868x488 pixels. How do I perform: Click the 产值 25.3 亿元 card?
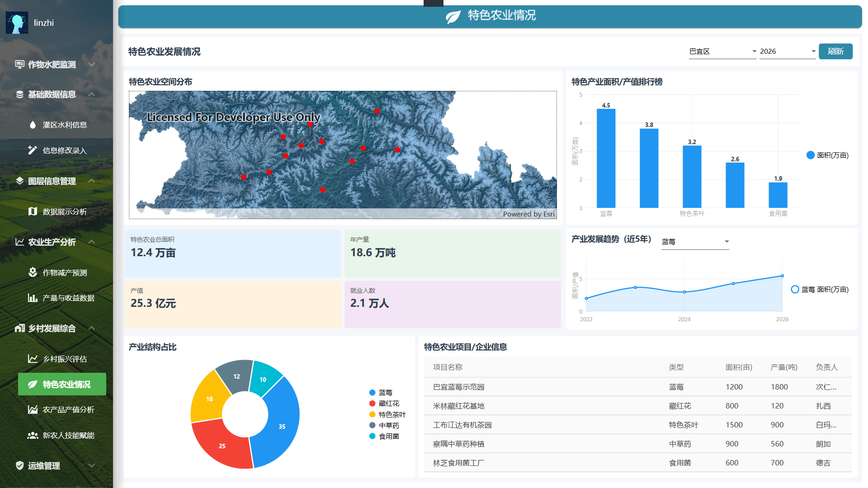click(x=233, y=305)
